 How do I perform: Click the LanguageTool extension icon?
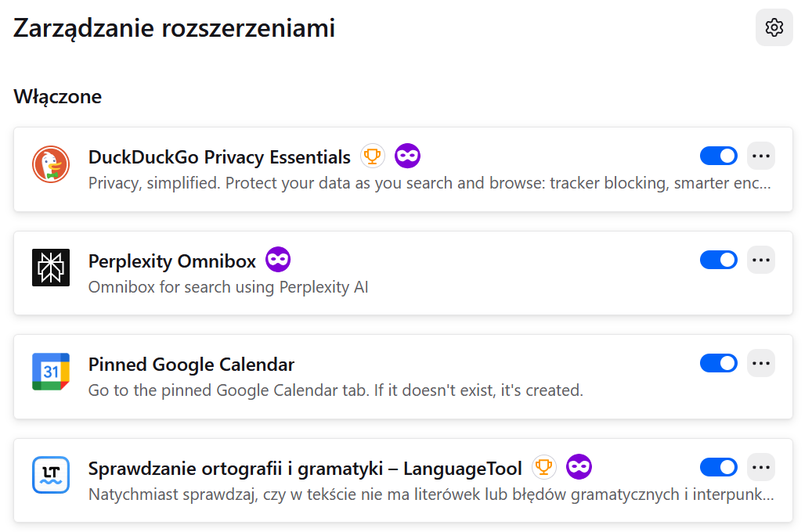pyautogui.click(x=50, y=475)
